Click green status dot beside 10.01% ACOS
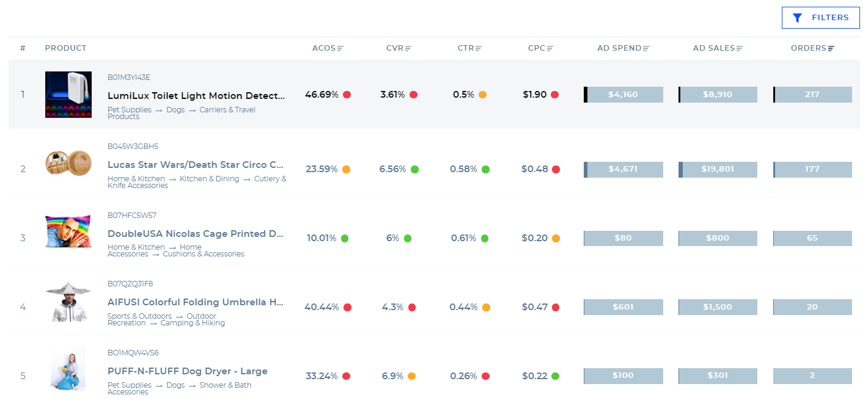The height and width of the screenshot is (403, 868). pyautogui.click(x=345, y=238)
